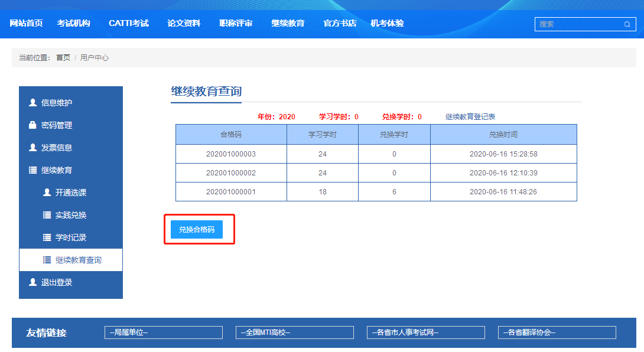The width and height of the screenshot is (644, 352).
Task: Click the lock icon beside 密码管理
Action: [x=32, y=125]
